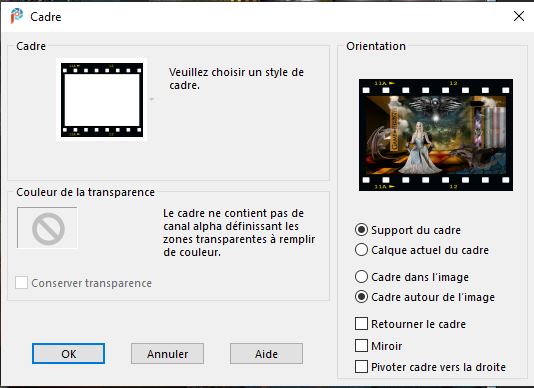Confirm the frame with the OK button
This screenshot has height=388, width=534.
point(68,354)
